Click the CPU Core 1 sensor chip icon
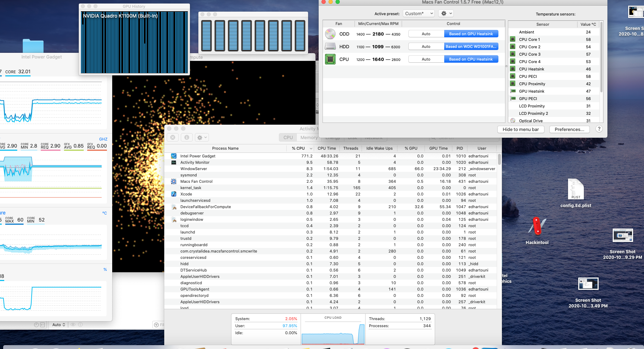The width and height of the screenshot is (644, 349). [513, 39]
